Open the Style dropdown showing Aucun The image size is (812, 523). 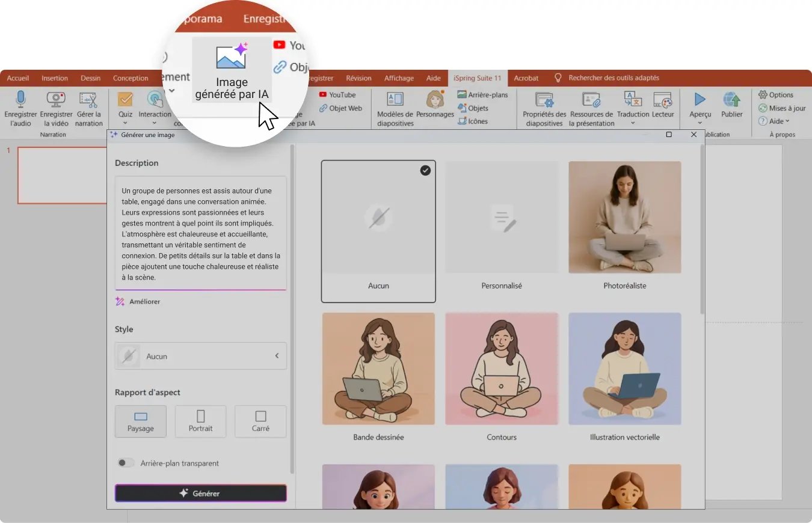tap(201, 356)
